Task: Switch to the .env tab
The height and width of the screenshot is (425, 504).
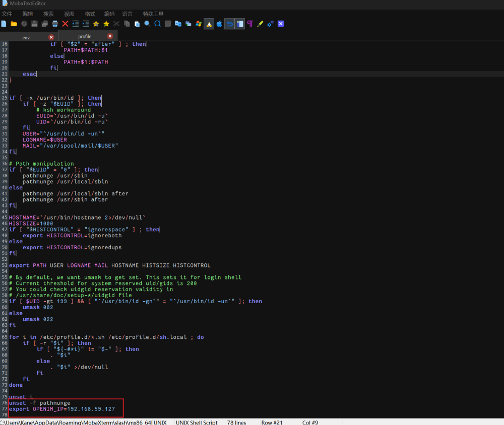Action: coord(25,37)
